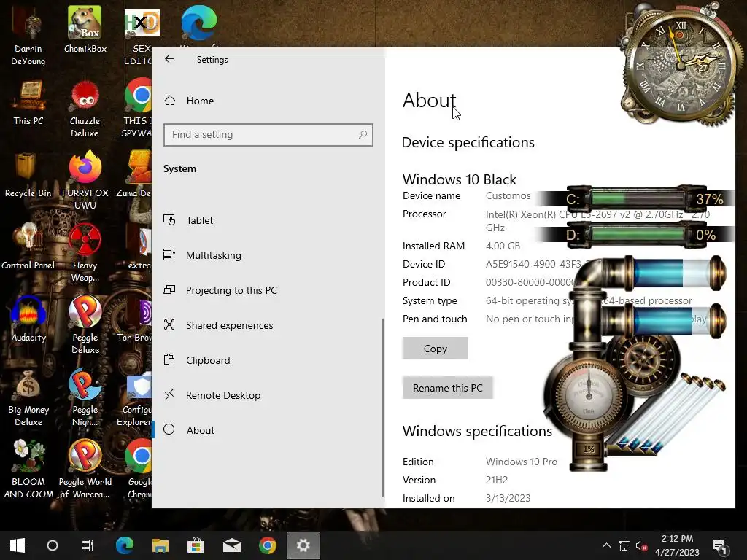
Task: Launch Edge from the taskbar
Action: pos(125,545)
